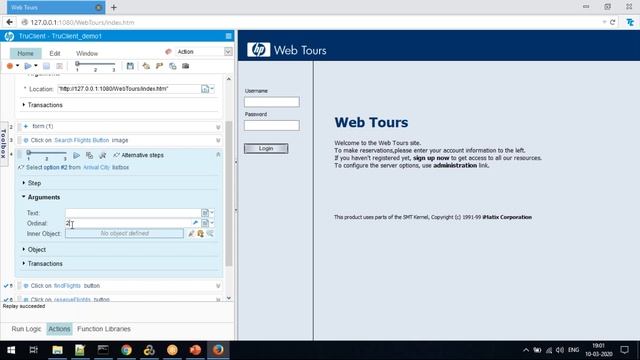This screenshot has width=640, height=360.
Task: Open the Replay mode dropdown arrow
Action: pos(36,66)
